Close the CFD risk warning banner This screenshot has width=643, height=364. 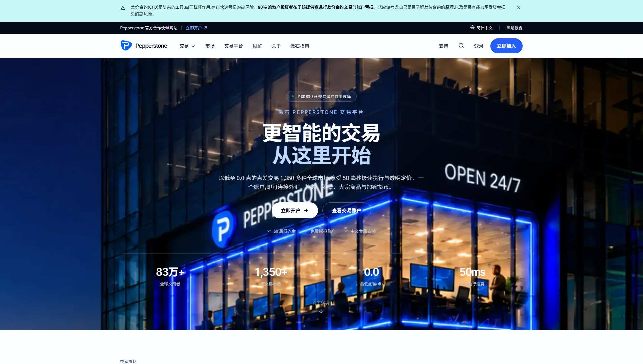coord(518,8)
